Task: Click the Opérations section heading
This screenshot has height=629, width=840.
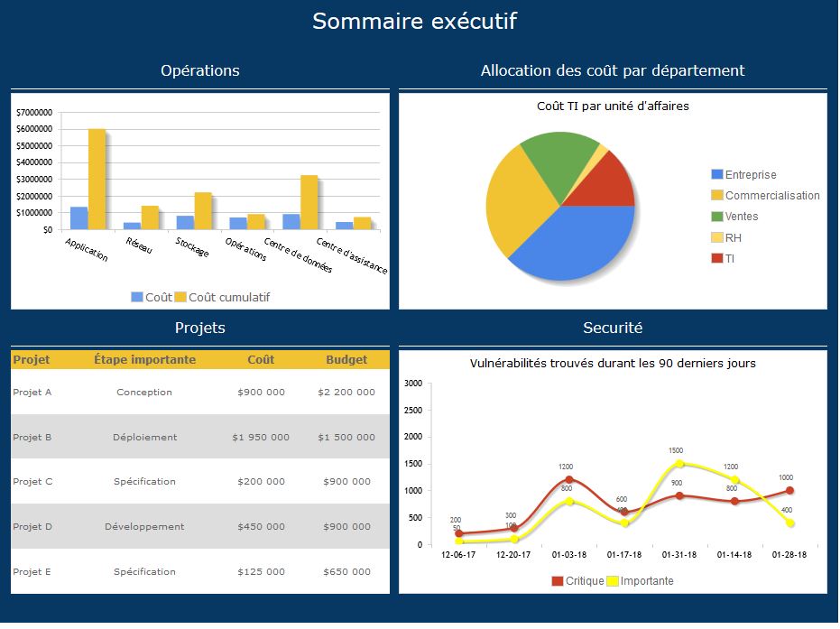Action: click(x=199, y=70)
